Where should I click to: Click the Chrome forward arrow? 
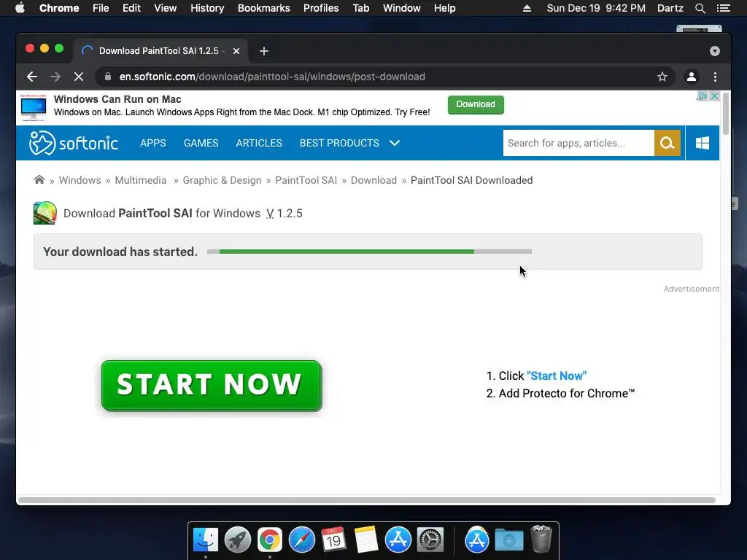tap(55, 77)
